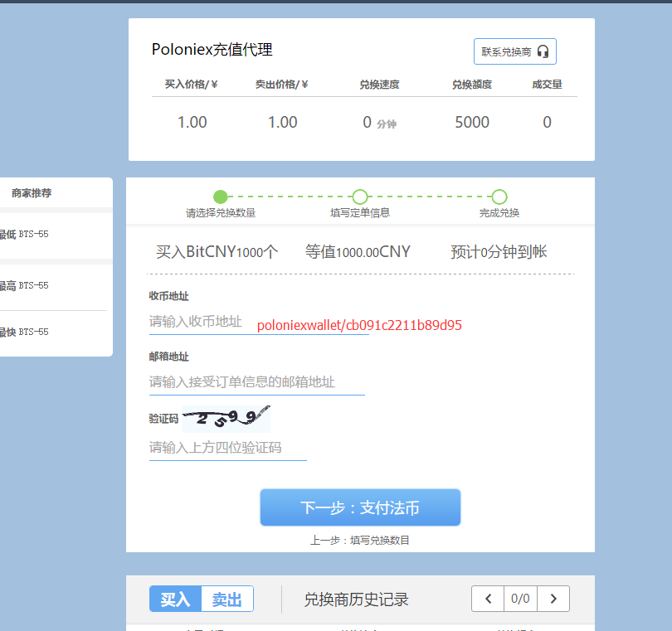The height and width of the screenshot is (631, 672).
Task: Go back via 上一步:填写兑换数目 link
Action: coord(359,540)
